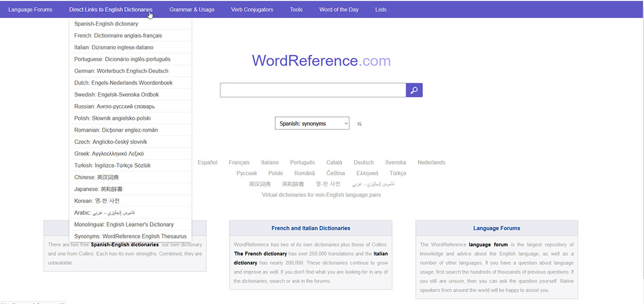Screen dimensions: 644x304
Task: Select Romanian: Dicționar englez-român entry
Action: click(x=130, y=130)
